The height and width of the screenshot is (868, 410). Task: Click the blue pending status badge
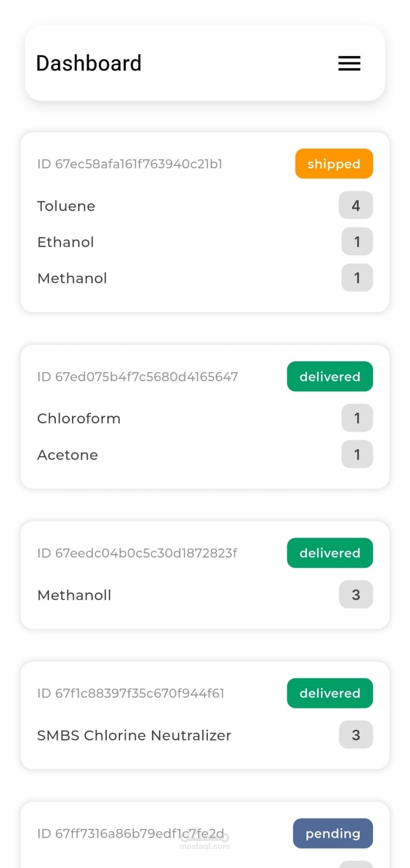(332, 833)
